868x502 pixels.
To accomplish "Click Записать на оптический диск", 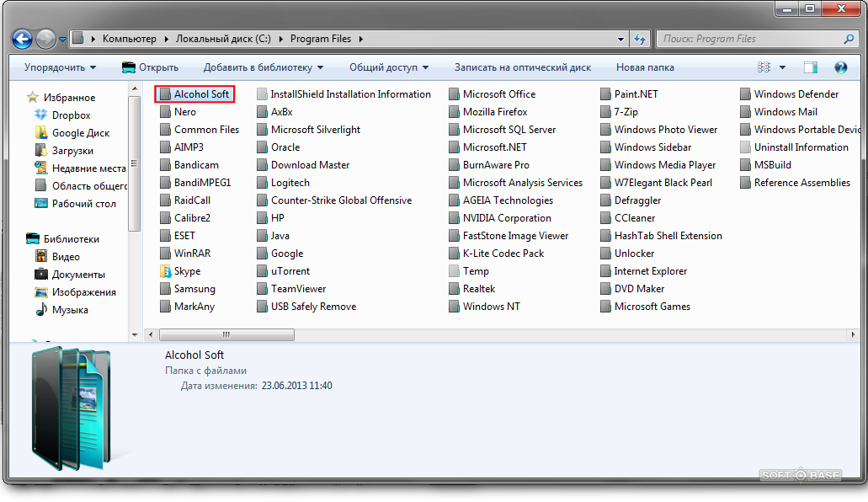I will point(522,67).
